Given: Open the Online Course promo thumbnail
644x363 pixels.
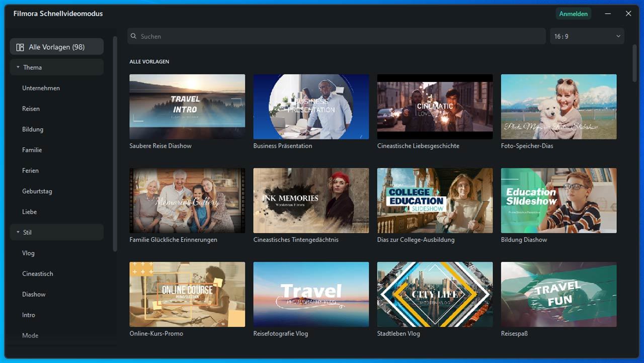Looking at the screenshot, I should pos(187,294).
